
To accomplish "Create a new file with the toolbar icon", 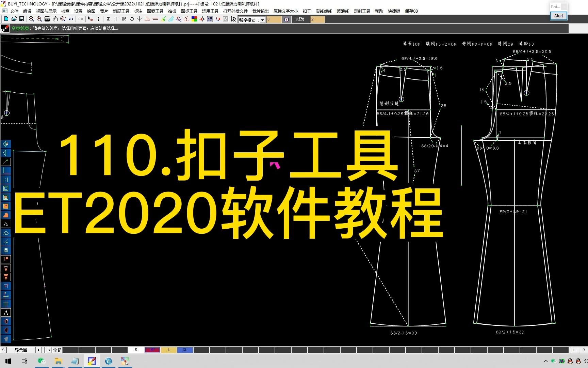I will pyautogui.click(x=6, y=19).
